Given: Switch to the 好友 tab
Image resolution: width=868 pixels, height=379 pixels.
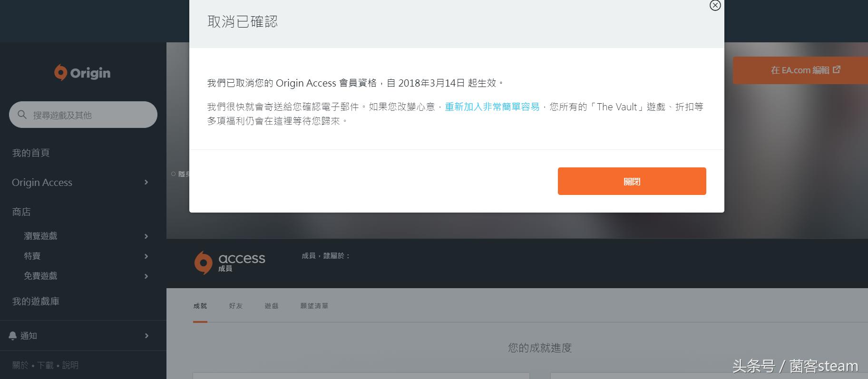Looking at the screenshot, I should click(236, 306).
